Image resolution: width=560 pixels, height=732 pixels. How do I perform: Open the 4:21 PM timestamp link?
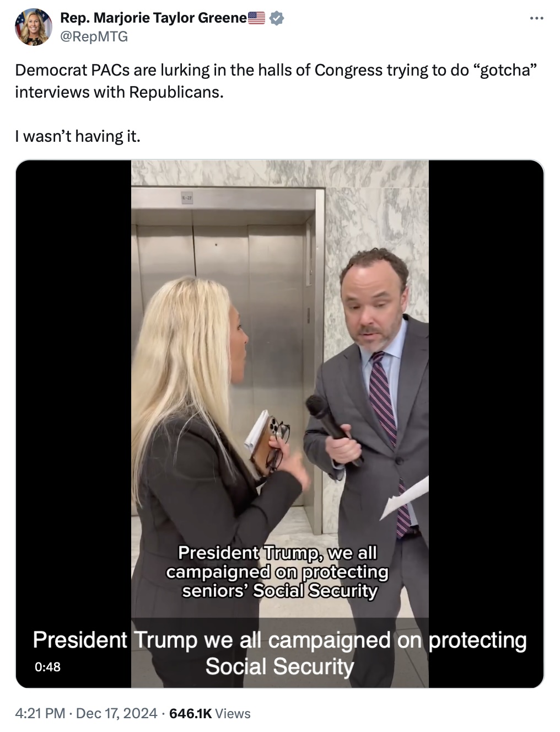click(40, 713)
